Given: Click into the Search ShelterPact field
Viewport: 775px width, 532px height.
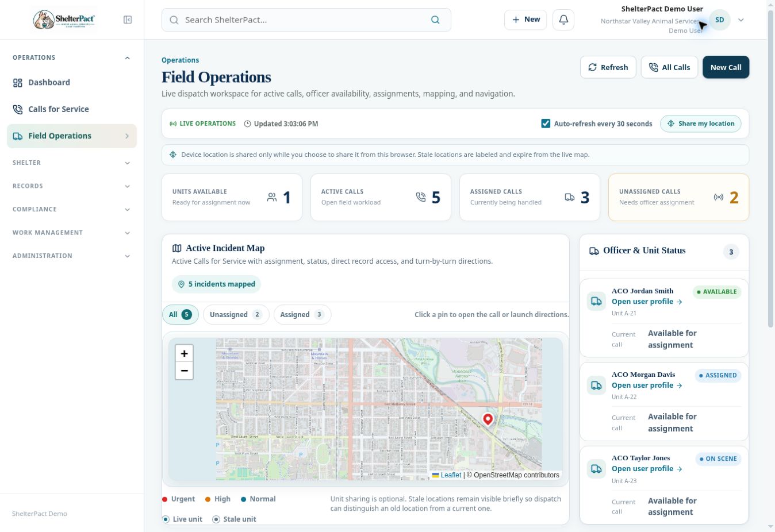Looking at the screenshot, I should 306,20.
